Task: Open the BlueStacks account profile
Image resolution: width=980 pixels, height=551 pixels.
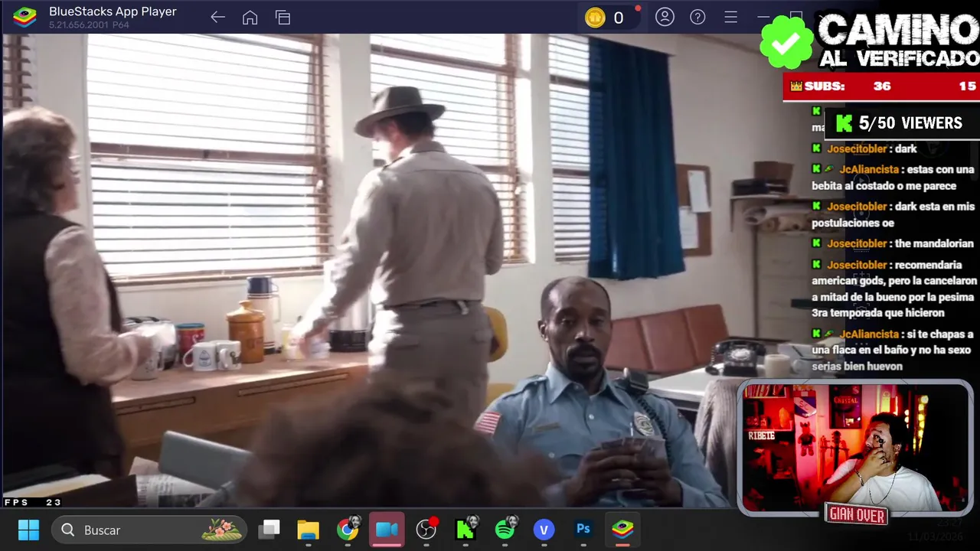Action: (x=665, y=17)
